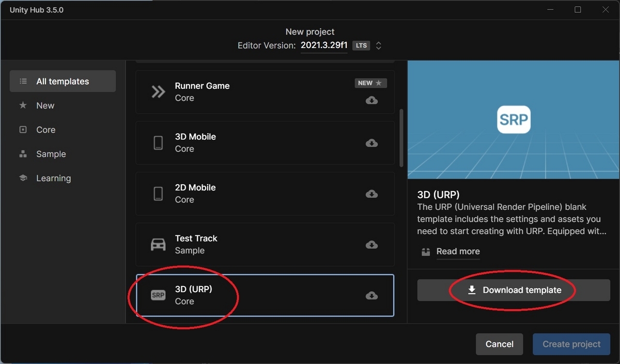Select the Test Track template
The width and height of the screenshot is (620, 364).
tap(265, 244)
